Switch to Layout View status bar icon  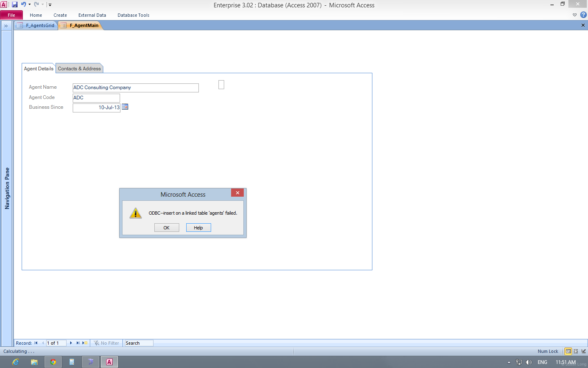[576, 351]
